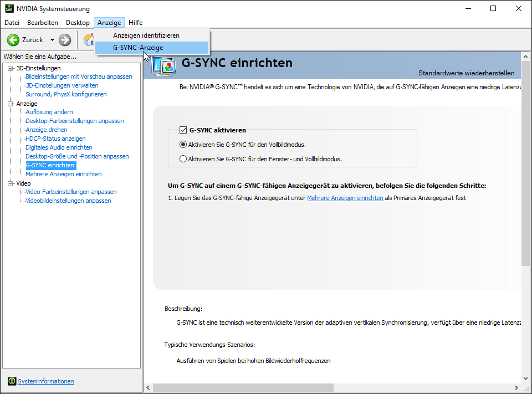This screenshot has width=532, height=394.
Task: Open the Hilfe menu
Action: (135, 22)
